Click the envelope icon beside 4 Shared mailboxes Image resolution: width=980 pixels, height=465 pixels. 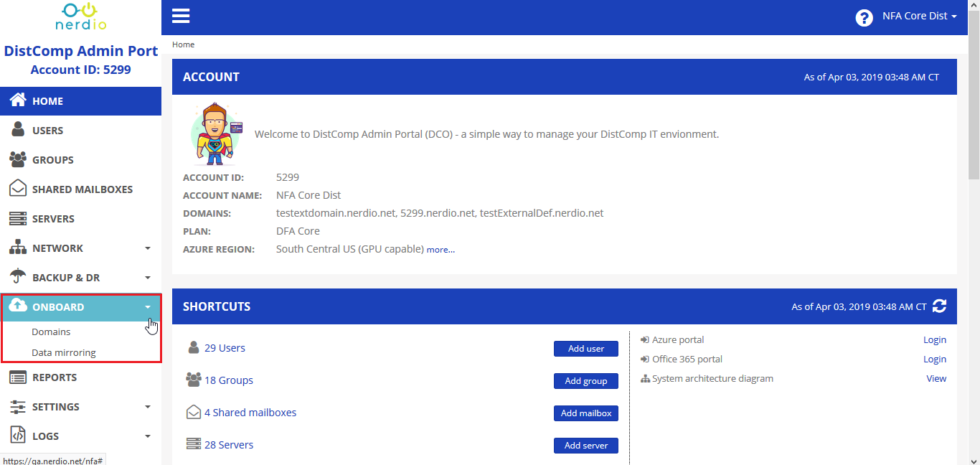coord(193,412)
